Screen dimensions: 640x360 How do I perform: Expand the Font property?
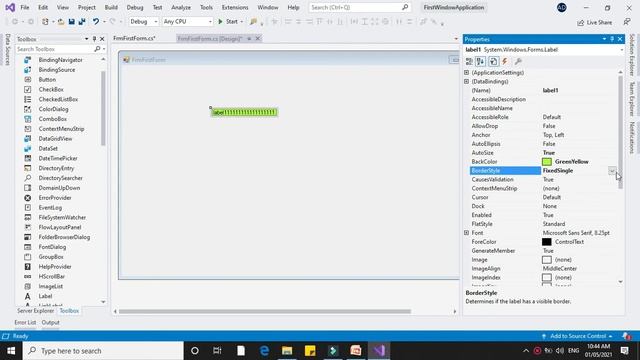pos(467,233)
